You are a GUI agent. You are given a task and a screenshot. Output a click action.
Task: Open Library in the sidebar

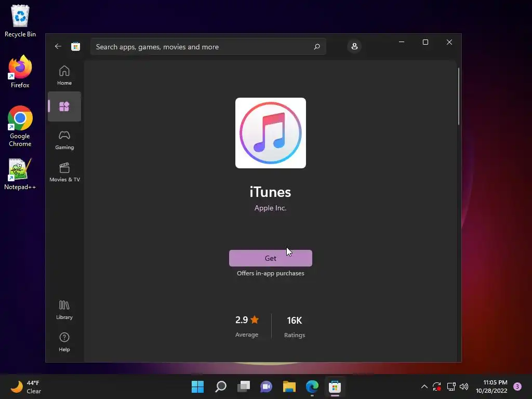[x=64, y=310]
